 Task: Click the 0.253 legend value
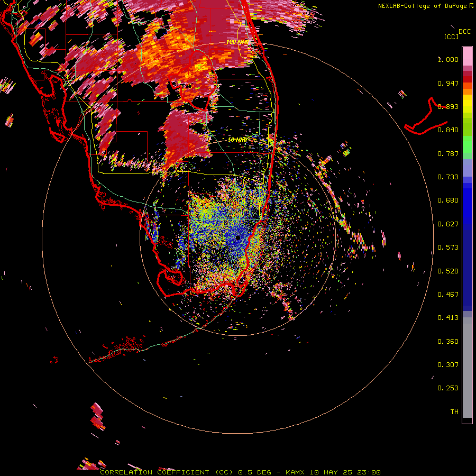pyautogui.click(x=448, y=388)
